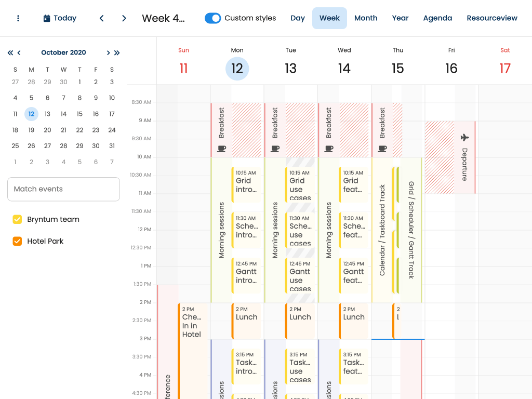Open the October 2020 month selector

coord(63,52)
